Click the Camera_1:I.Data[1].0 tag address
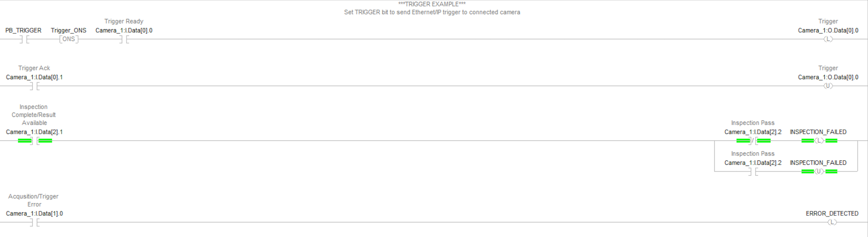The image size is (868, 237). point(34,214)
